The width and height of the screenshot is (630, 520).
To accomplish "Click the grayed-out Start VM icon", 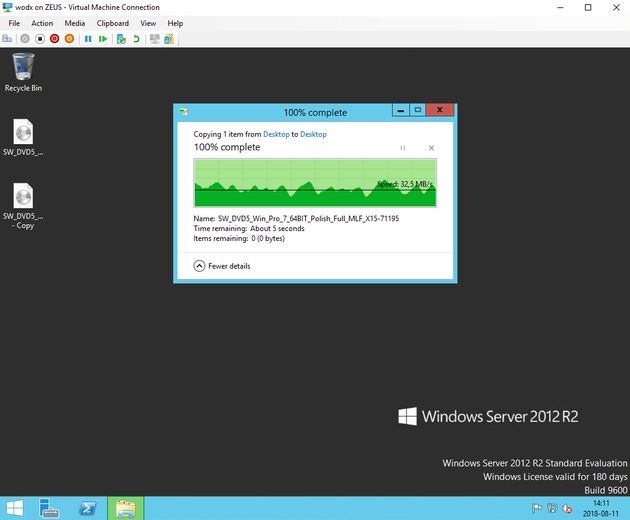I will pos(25,39).
